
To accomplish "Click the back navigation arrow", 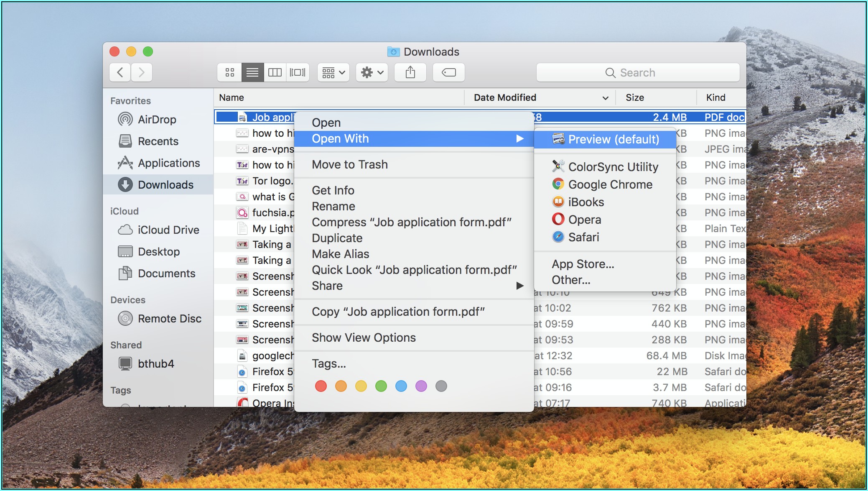I will pyautogui.click(x=120, y=73).
